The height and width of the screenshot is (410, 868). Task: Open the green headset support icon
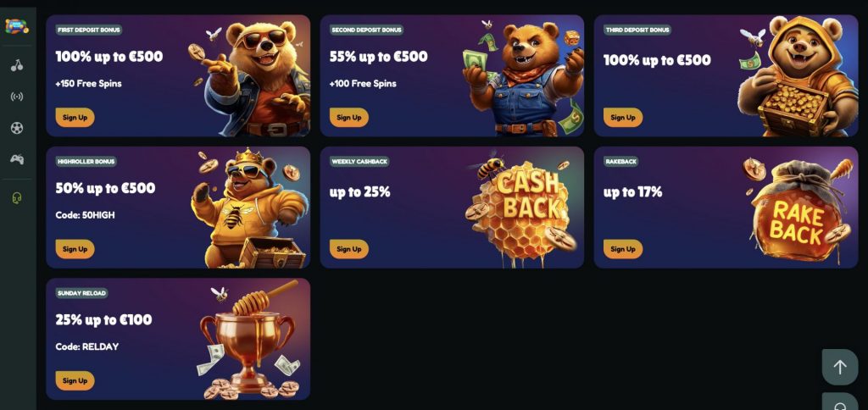tap(17, 198)
